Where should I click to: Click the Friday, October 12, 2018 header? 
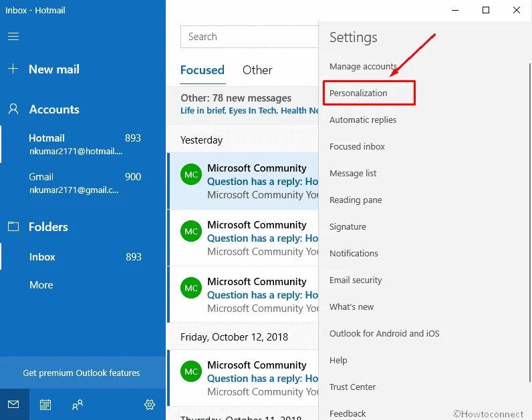click(234, 337)
